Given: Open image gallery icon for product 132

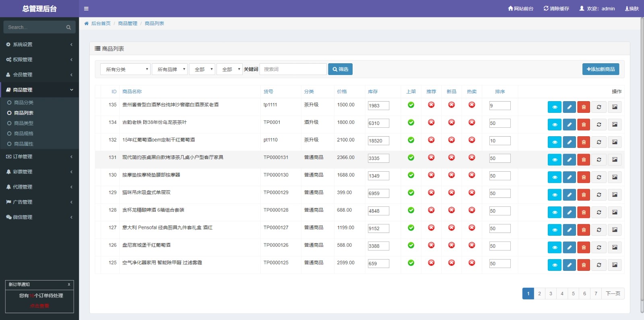Looking at the screenshot, I should pyautogui.click(x=615, y=142).
